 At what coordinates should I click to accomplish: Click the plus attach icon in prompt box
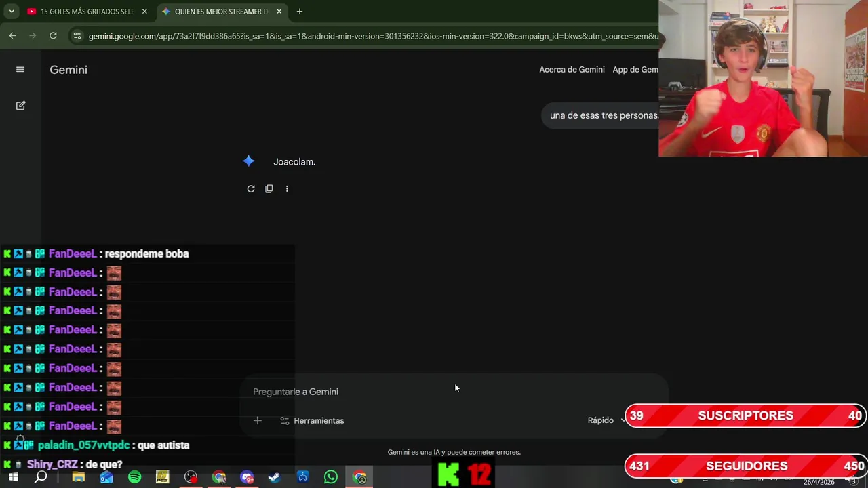(x=258, y=420)
